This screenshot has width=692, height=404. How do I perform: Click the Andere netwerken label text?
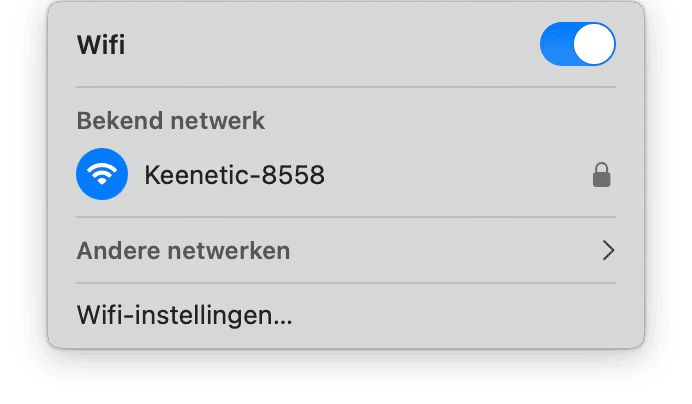point(183,251)
